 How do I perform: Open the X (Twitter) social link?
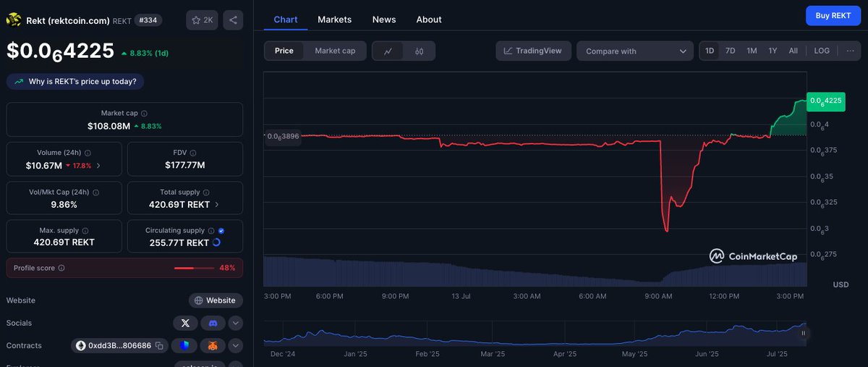[x=185, y=323]
